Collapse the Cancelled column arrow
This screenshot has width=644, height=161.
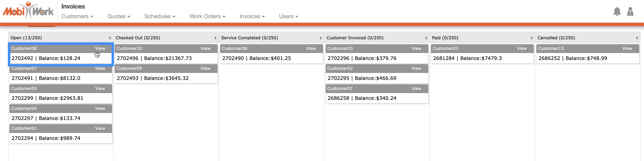636,38
